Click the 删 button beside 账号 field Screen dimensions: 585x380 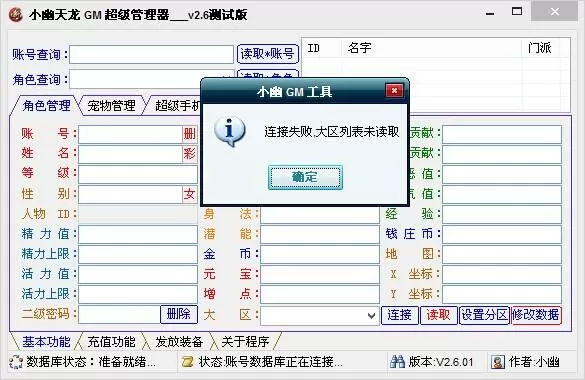[x=190, y=134]
